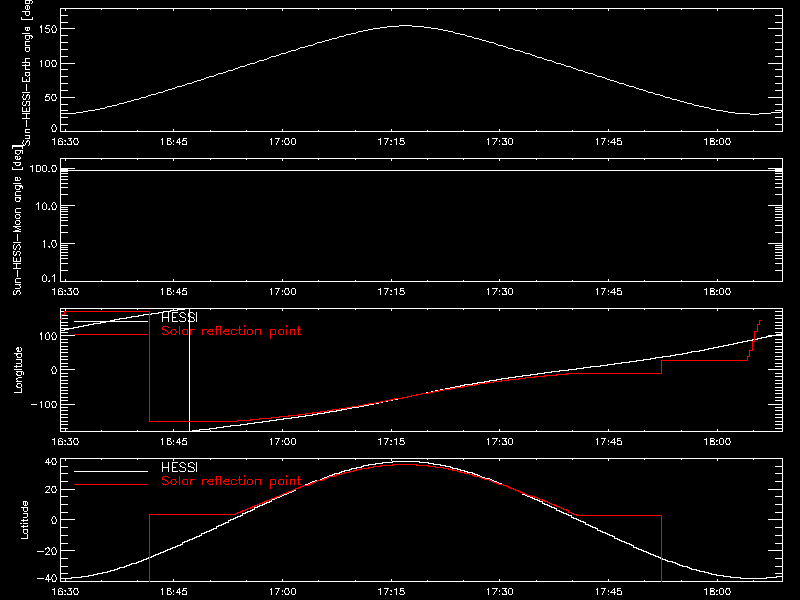This screenshot has width=800, height=600.
Task: Click the Latitude y-axis label
Action: (x=24, y=520)
